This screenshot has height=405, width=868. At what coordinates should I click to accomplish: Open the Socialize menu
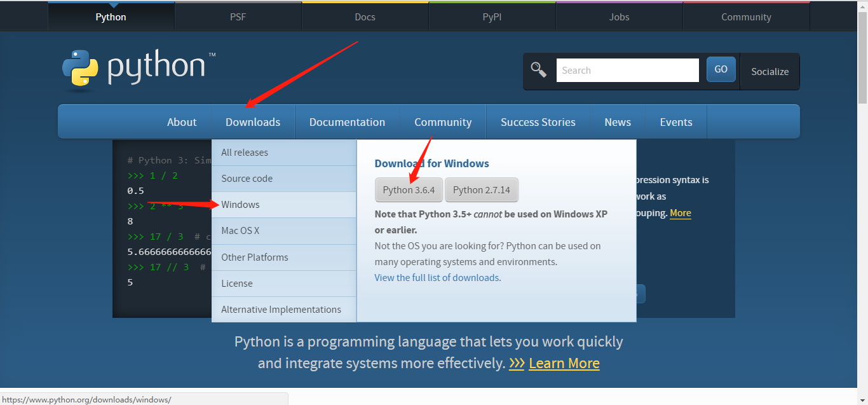click(x=770, y=71)
